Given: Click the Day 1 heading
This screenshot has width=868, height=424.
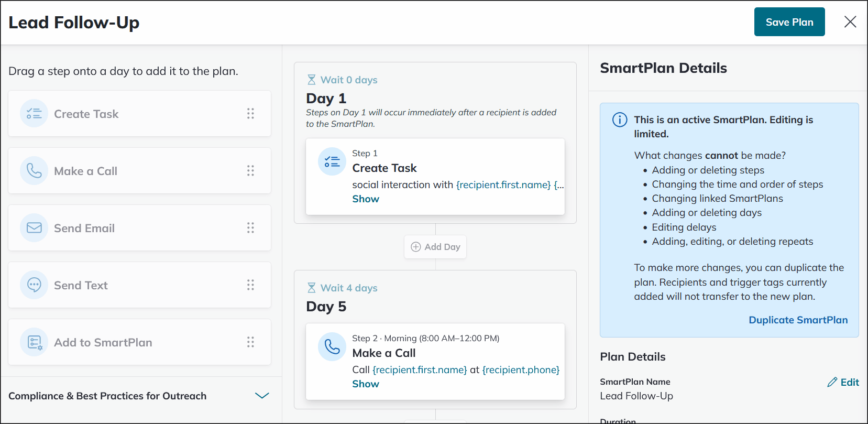Looking at the screenshot, I should pos(326,99).
